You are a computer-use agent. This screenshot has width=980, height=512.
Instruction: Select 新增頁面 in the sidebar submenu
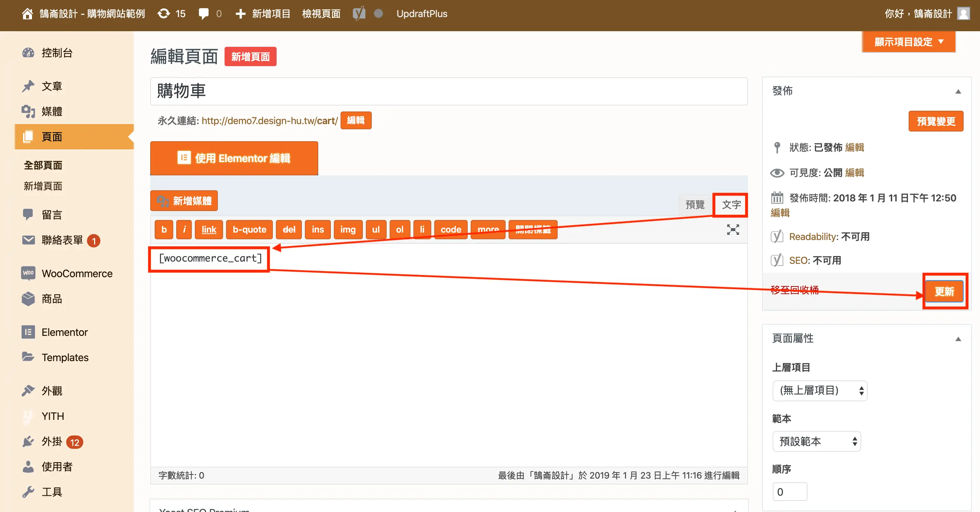click(43, 186)
